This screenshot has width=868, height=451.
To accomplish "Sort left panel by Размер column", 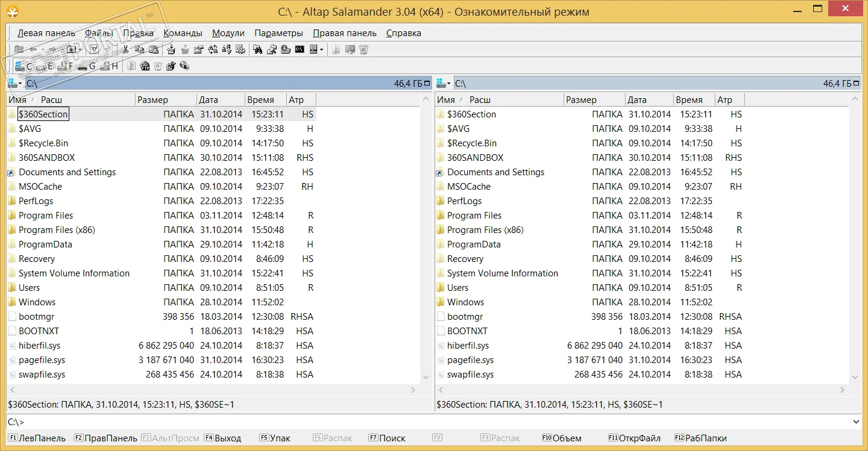I will pos(166,99).
